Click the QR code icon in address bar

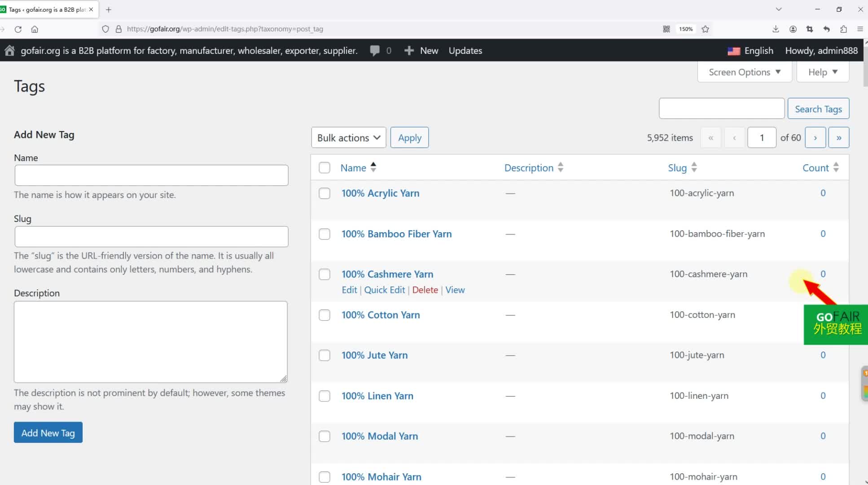point(666,29)
